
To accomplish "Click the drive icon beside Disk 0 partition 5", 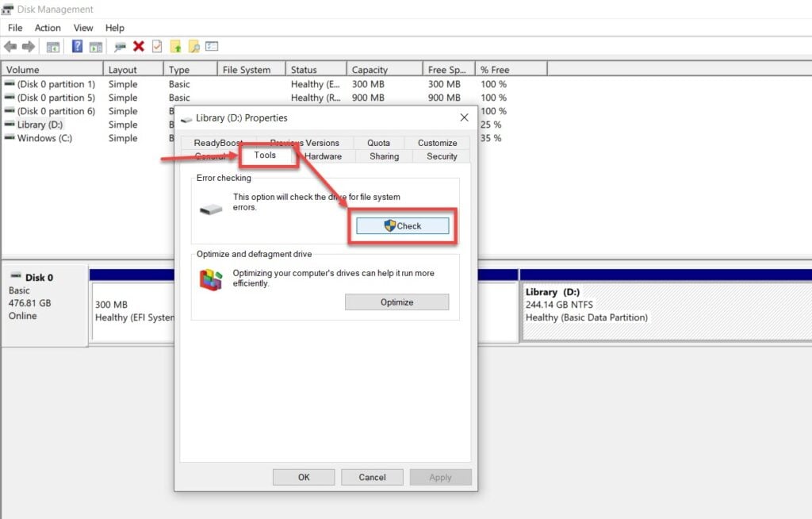I will pyautogui.click(x=10, y=97).
